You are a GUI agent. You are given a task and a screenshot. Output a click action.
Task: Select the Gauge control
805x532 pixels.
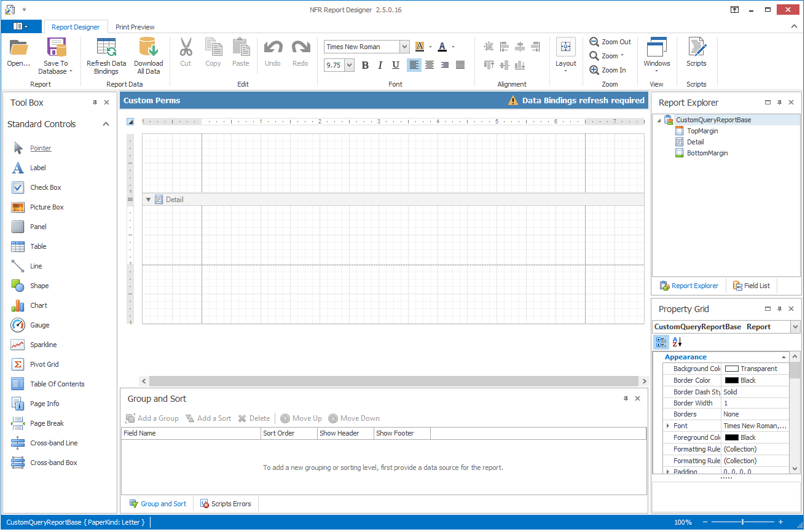point(39,325)
